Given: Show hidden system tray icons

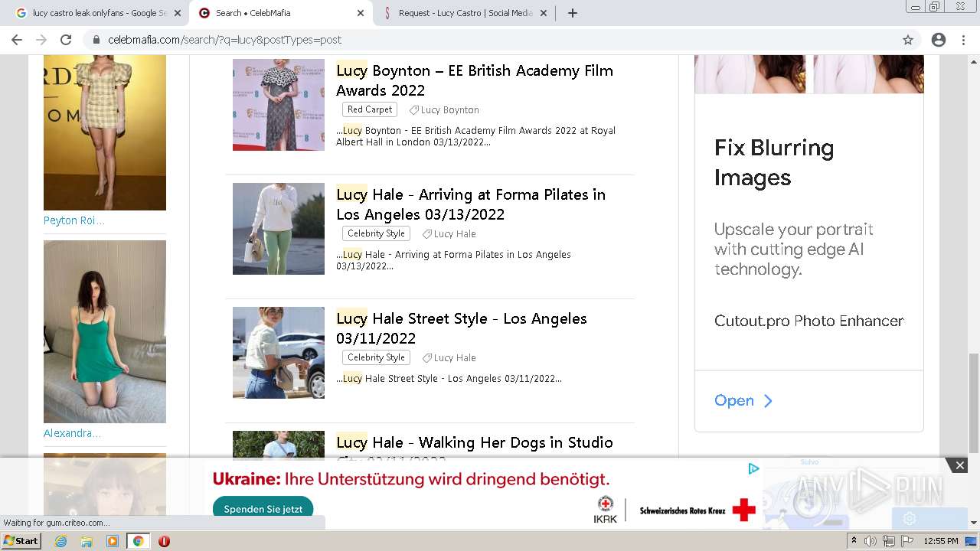Looking at the screenshot, I should point(854,541).
